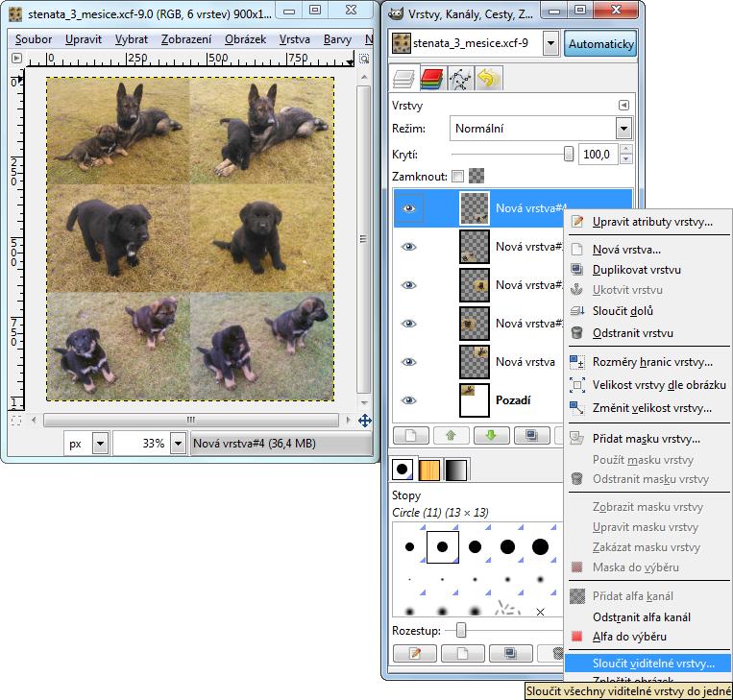Click the zoom field showing 33%
Viewport: 733px width, 700px height.
pos(141,444)
